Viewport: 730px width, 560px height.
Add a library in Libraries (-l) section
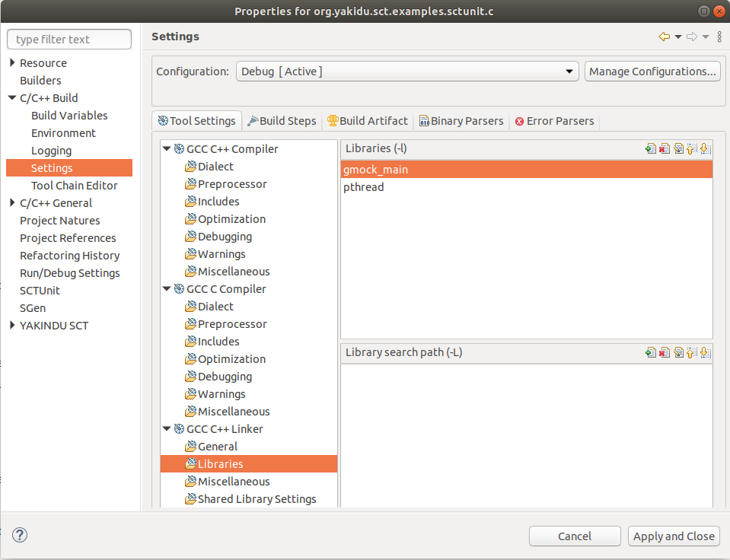(x=651, y=148)
